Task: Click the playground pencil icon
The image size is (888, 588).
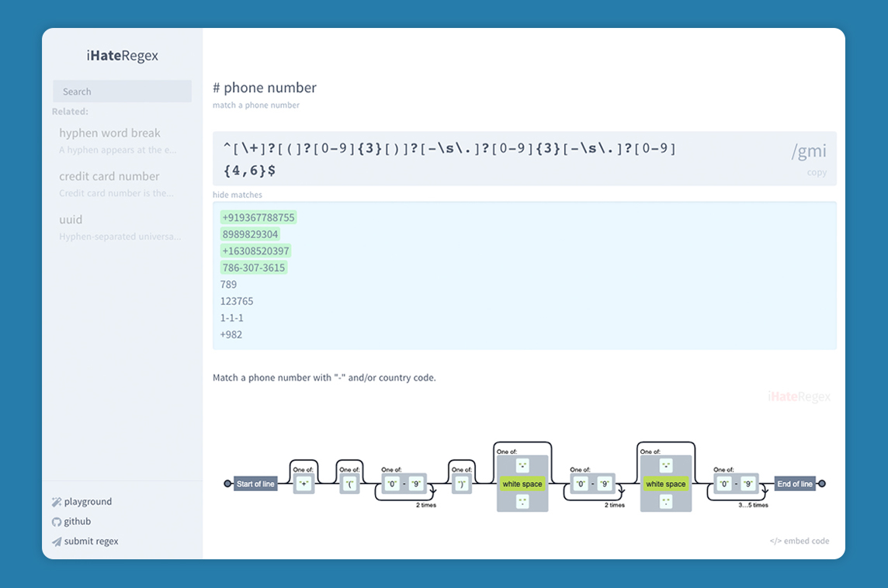Action: 57,502
